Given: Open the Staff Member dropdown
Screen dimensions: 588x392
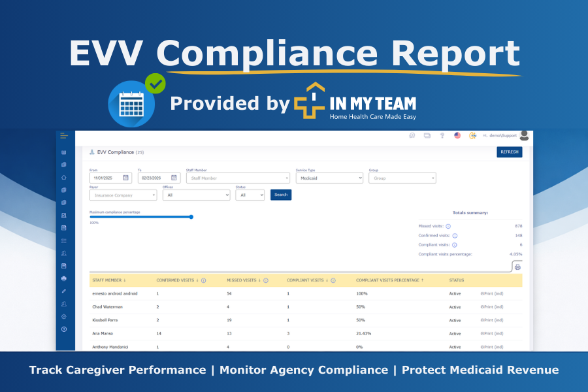Looking at the screenshot, I should tap(238, 178).
